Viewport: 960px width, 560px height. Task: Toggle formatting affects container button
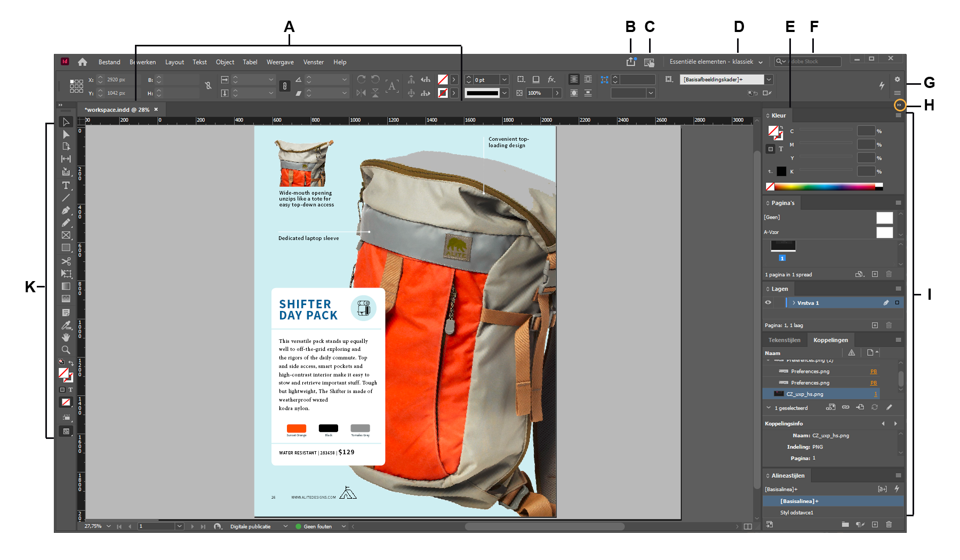[62, 390]
